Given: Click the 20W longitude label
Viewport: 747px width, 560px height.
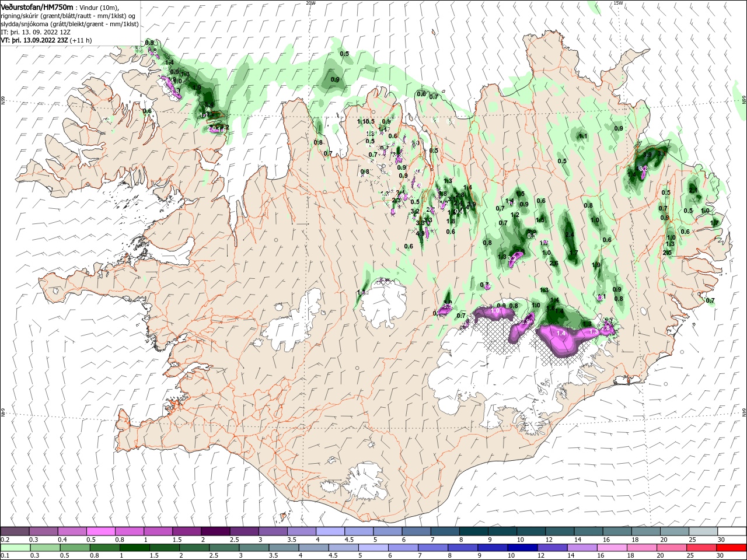Looking at the screenshot, I should [310, 3].
